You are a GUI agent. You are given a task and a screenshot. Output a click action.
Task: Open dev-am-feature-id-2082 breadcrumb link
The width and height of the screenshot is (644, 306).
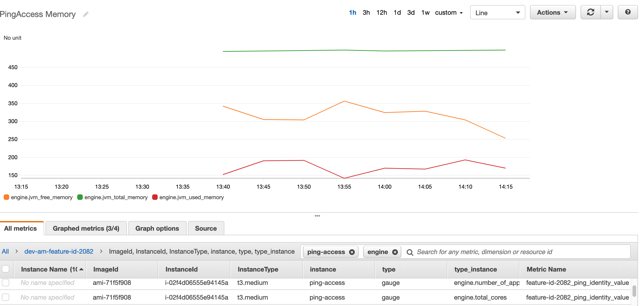(59, 251)
